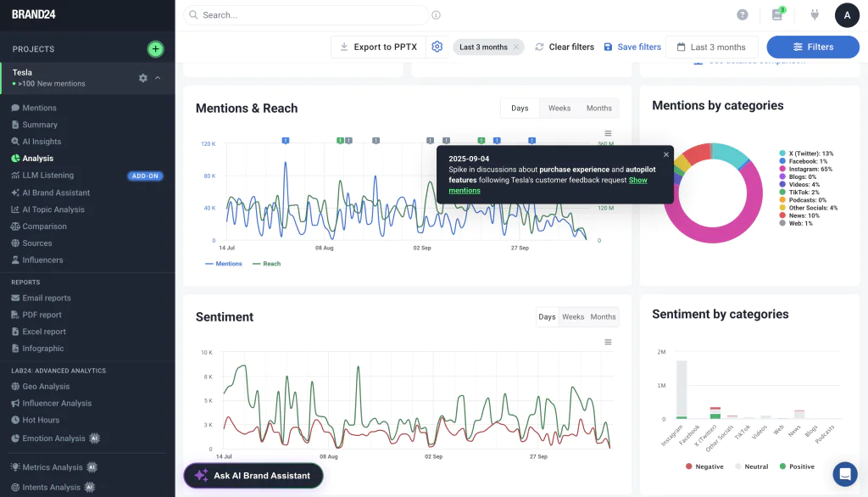Click the integrations plug icon

(815, 15)
